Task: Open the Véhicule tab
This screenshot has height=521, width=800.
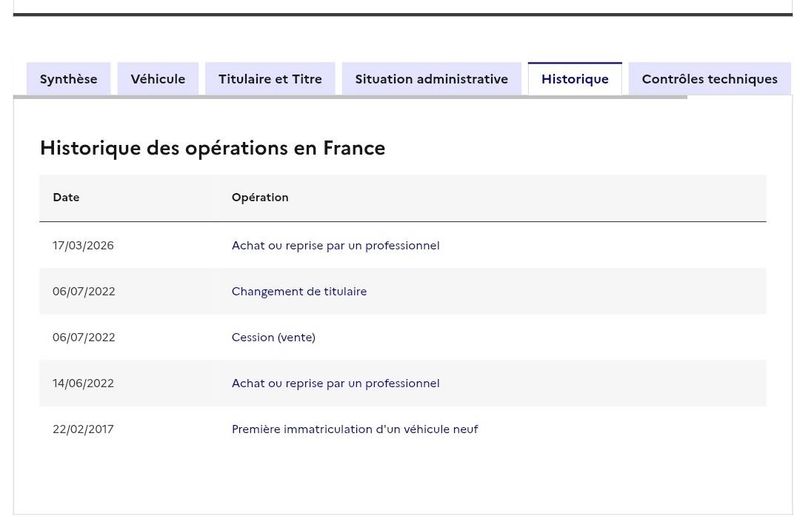Action: (x=158, y=79)
